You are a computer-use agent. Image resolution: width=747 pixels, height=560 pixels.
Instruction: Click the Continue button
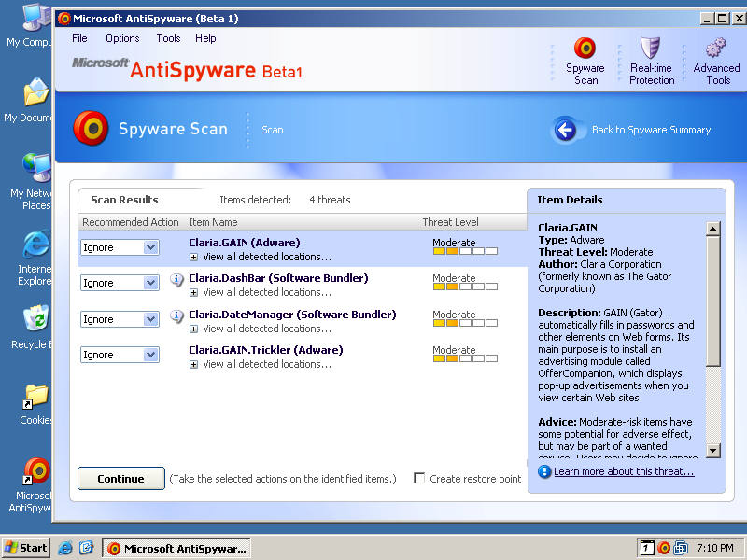tap(121, 478)
